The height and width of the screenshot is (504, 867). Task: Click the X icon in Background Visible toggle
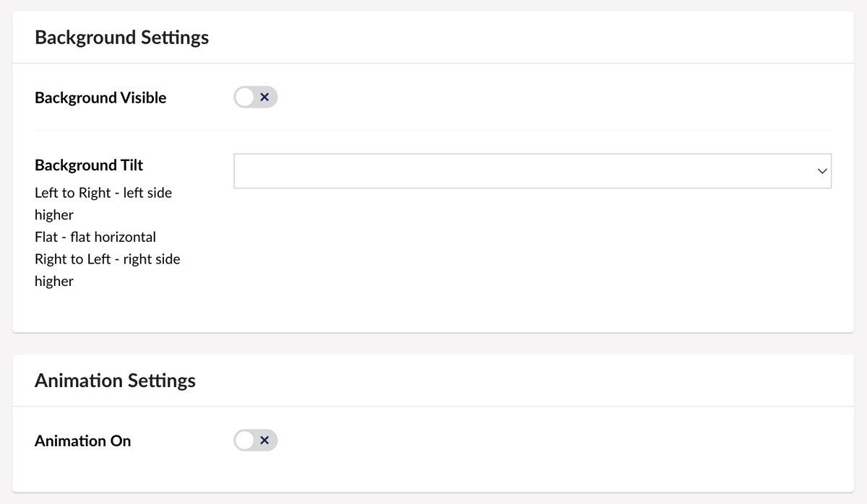point(264,97)
